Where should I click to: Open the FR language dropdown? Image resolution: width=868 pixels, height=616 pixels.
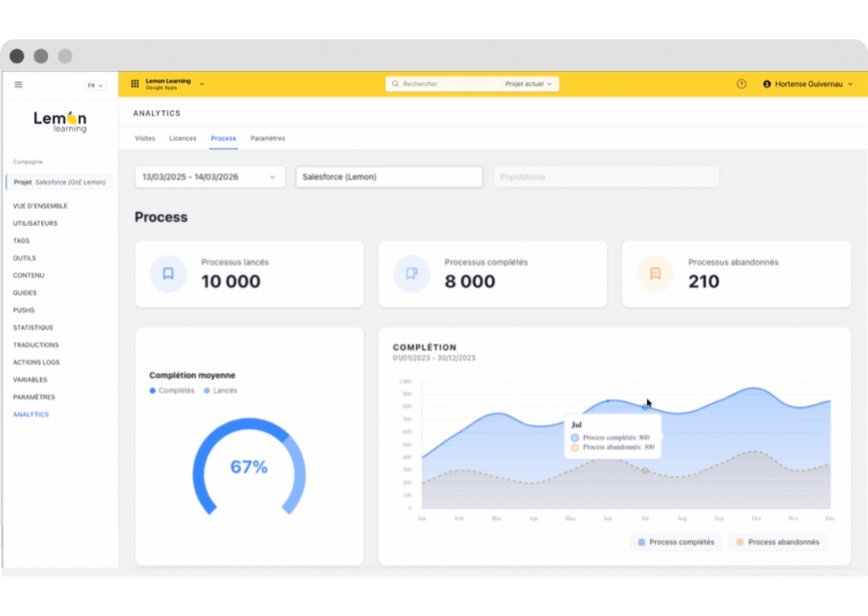click(95, 85)
